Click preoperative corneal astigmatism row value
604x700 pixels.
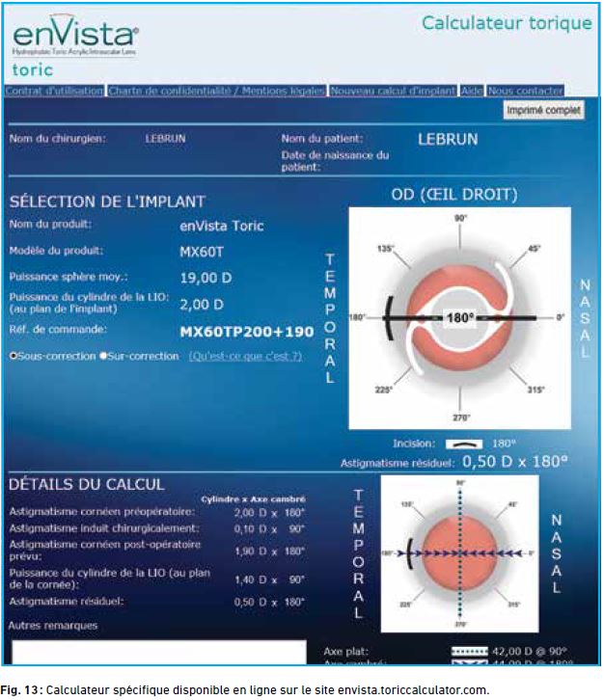coord(269,513)
